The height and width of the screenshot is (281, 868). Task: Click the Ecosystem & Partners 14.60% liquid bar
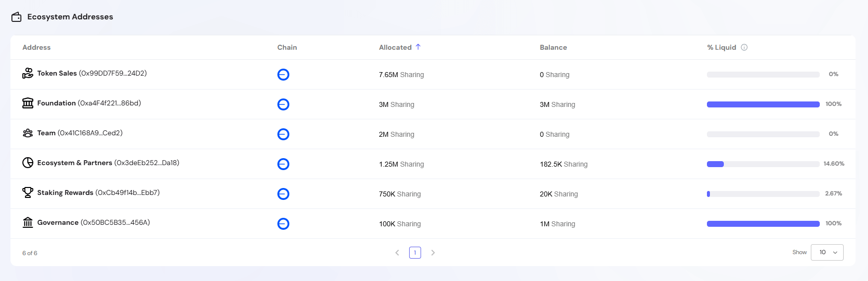763,164
